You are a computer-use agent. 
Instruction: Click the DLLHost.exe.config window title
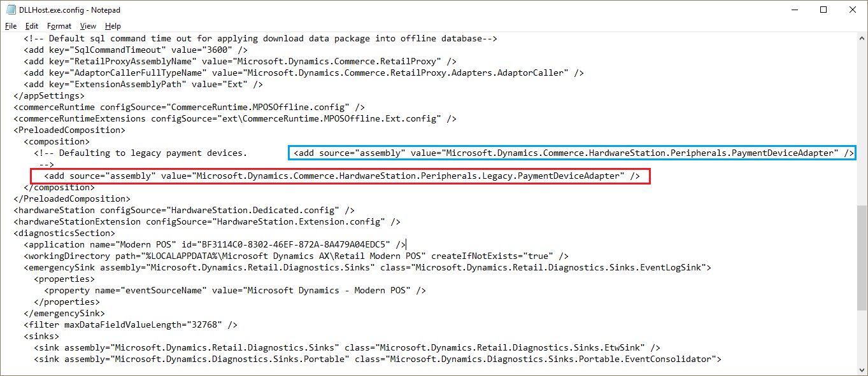click(x=70, y=10)
